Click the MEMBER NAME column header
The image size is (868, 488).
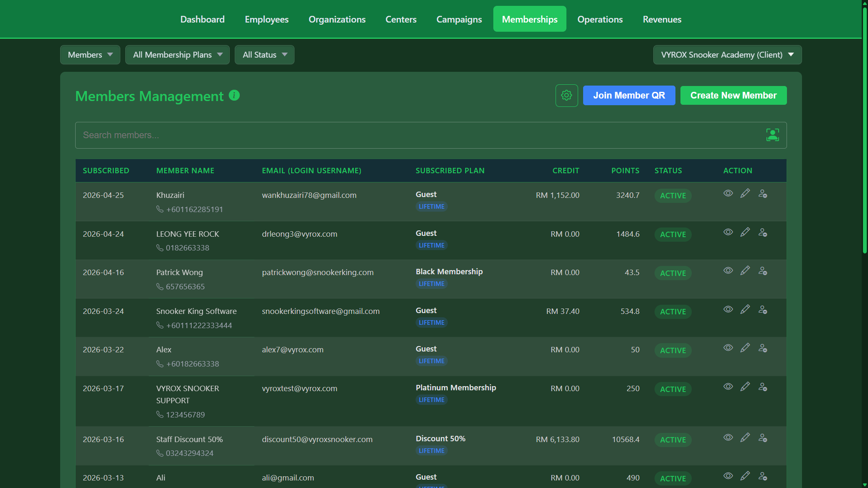click(185, 171)
